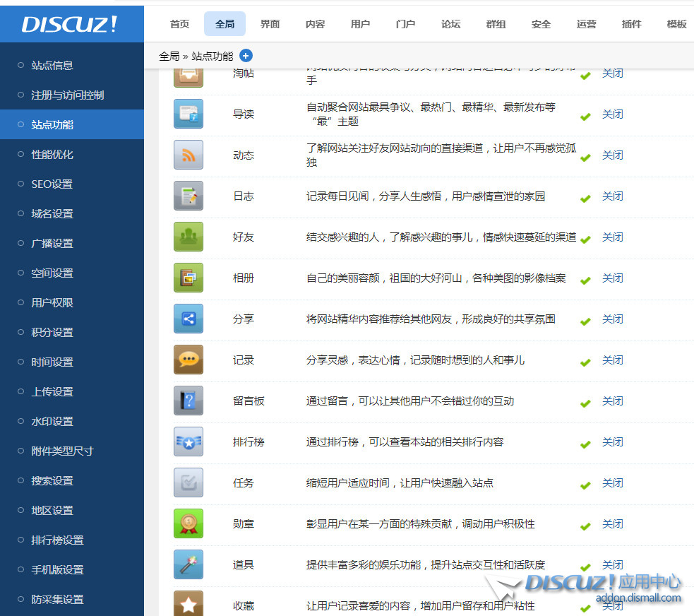This screenshot has width=694, height=616.
Task: Switch to the 论坛 top tab
Action: 450,24
